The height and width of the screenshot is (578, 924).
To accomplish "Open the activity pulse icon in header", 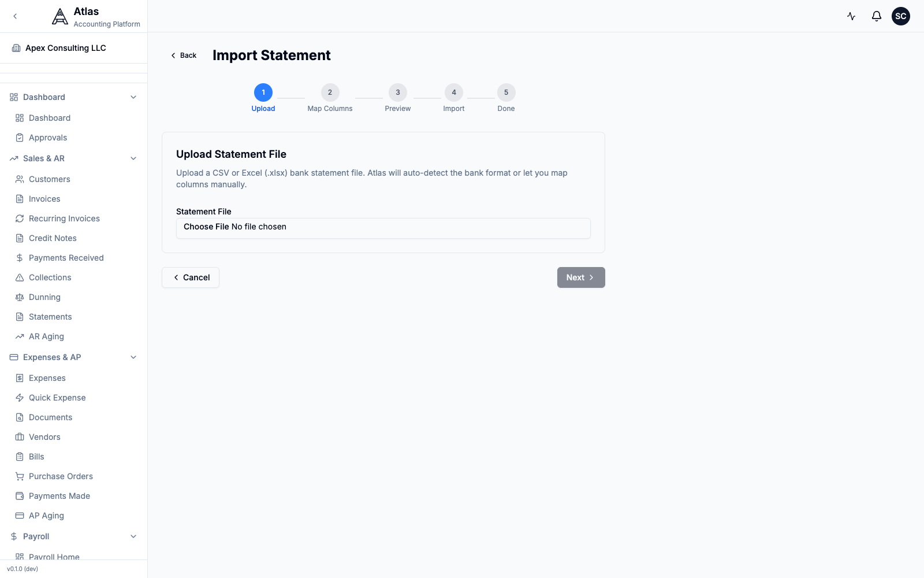I will [x=851, y=16].
